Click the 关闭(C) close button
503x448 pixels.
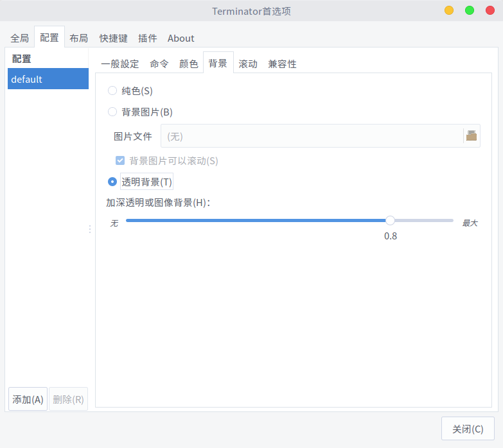click(468, 429)
